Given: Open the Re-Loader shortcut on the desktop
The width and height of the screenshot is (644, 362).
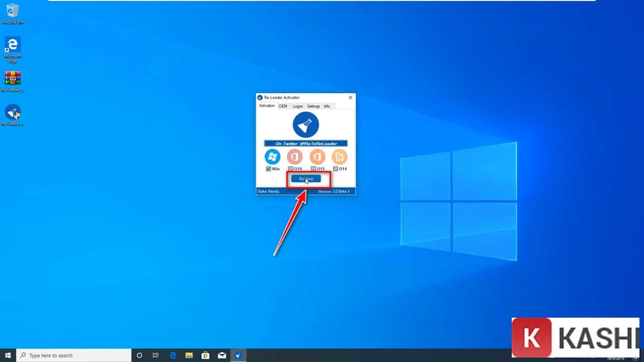Looking at the screenshot, I should (13, 114).
